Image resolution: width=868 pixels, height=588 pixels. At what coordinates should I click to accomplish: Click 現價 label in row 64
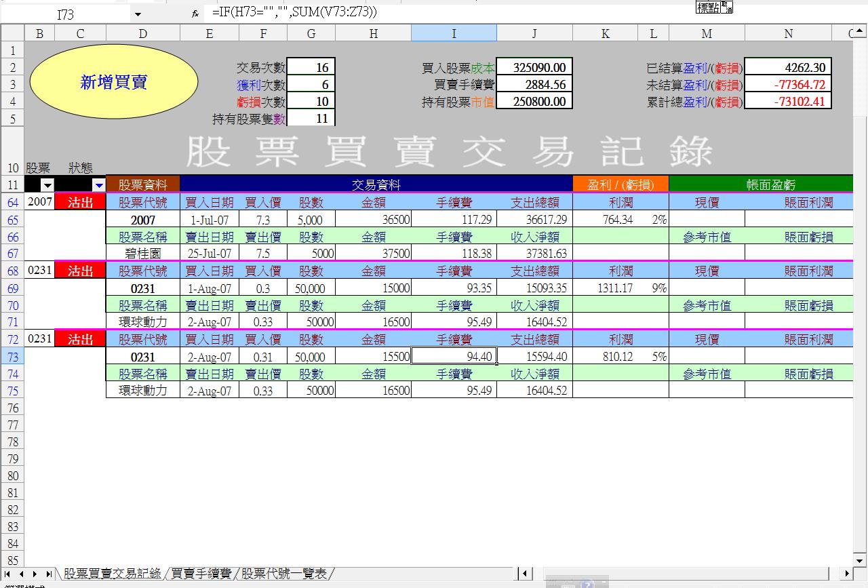coord(707,202)
